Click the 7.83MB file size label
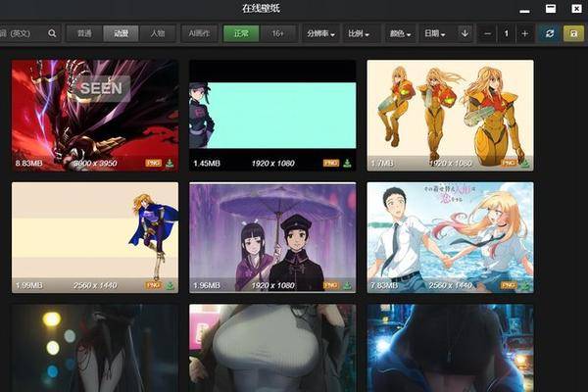588x392 pixels. 384,285
